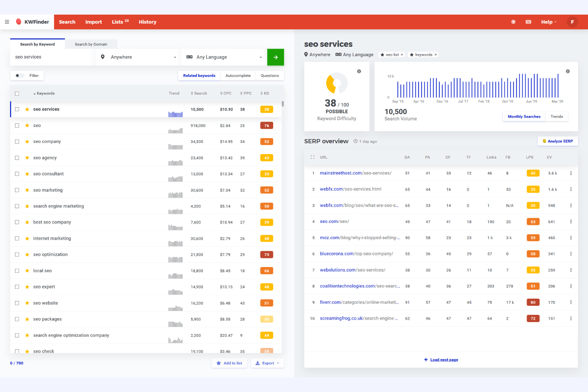Screen dimensions: 588x392
Task: Open options menu for moz.com row
Action: (x=571, y=238)
